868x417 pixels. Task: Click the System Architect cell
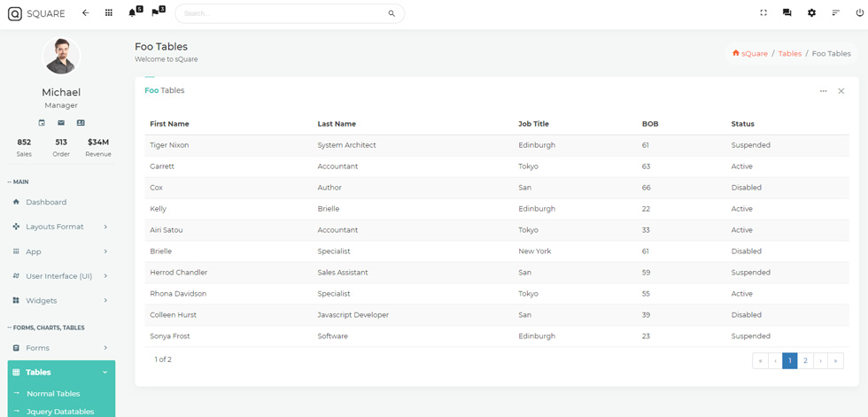point(346,145)
